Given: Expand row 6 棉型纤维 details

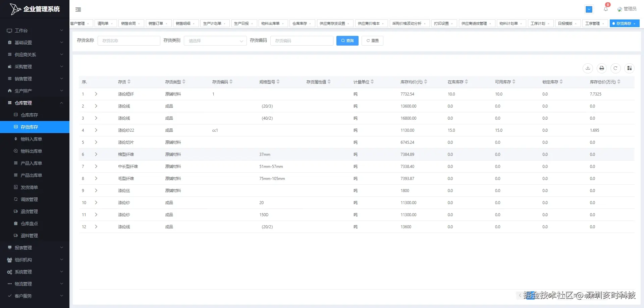Looking at the screenshot, I should point(96,155).
